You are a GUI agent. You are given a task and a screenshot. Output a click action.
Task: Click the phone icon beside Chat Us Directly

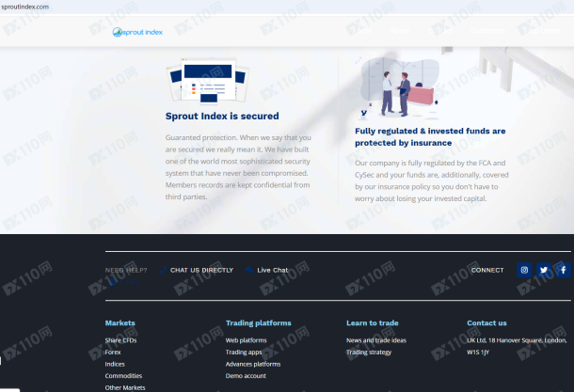click(x=163, y=270)
